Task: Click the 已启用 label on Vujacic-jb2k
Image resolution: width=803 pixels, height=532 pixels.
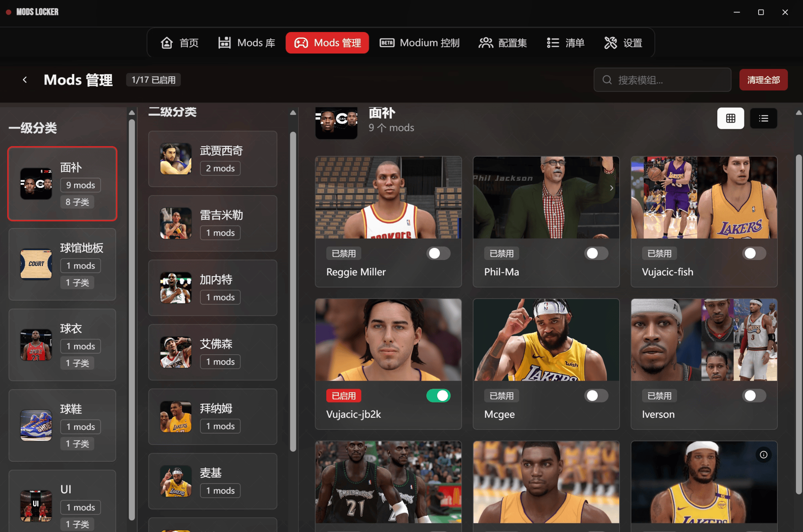Action: [x=344, y=396]
